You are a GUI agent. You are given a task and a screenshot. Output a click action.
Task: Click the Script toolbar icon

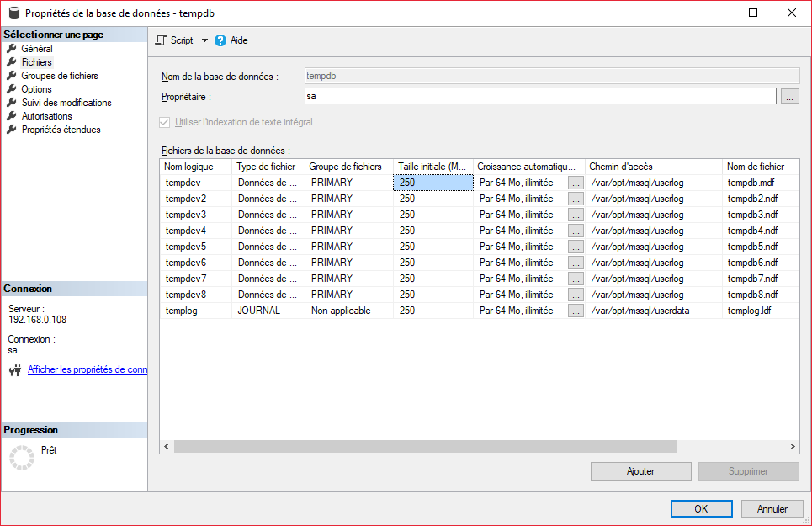pyautogui.click(x=162, y=40)
